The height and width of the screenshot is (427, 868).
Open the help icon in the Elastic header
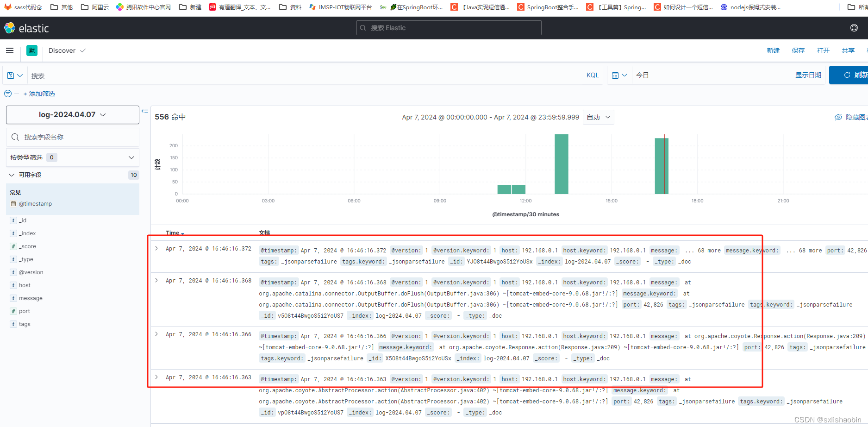pyautogui.click(x=854, y=28)
